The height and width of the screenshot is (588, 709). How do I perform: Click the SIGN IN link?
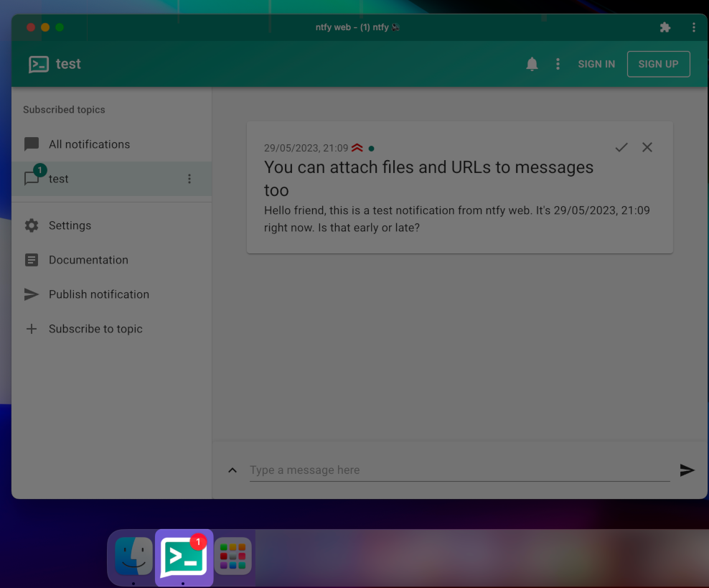(x=596, y=64)
